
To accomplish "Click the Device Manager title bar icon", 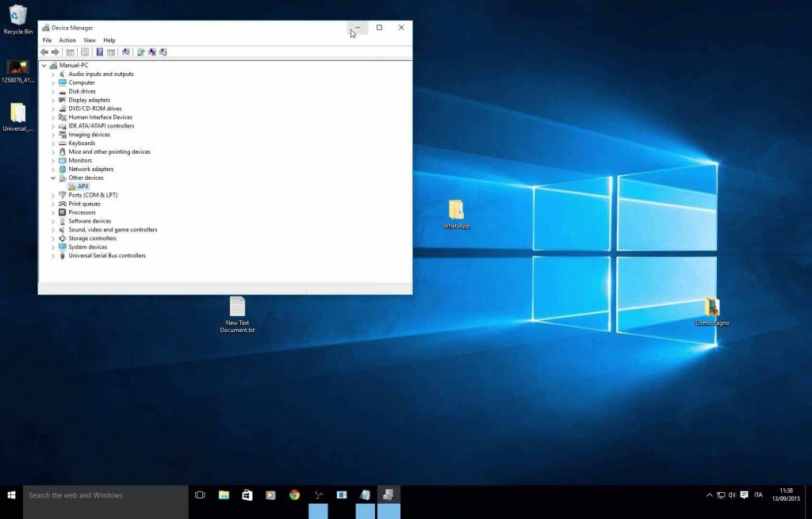I will pos(45,28).
